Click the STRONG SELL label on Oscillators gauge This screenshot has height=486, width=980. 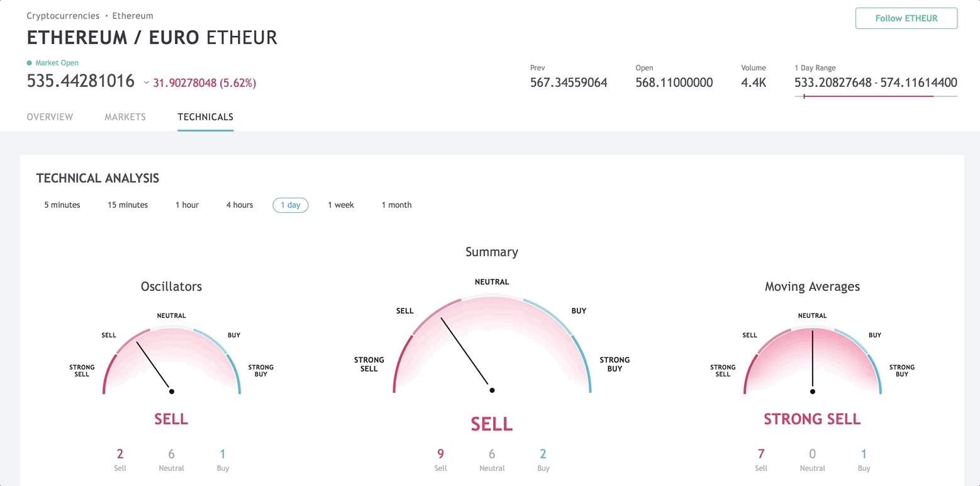click(82, 371)
